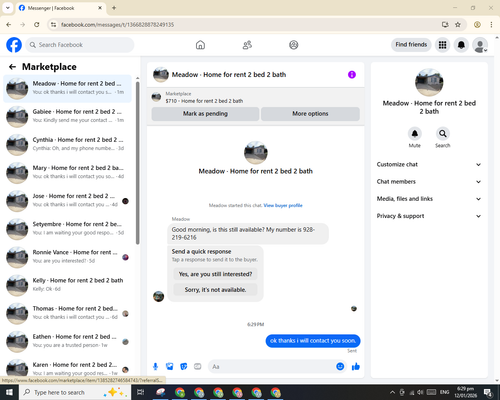The width and height of the screenshot is (500, 400).
Task: Open the Menu grid icon
Action: [x=442, y=45]
